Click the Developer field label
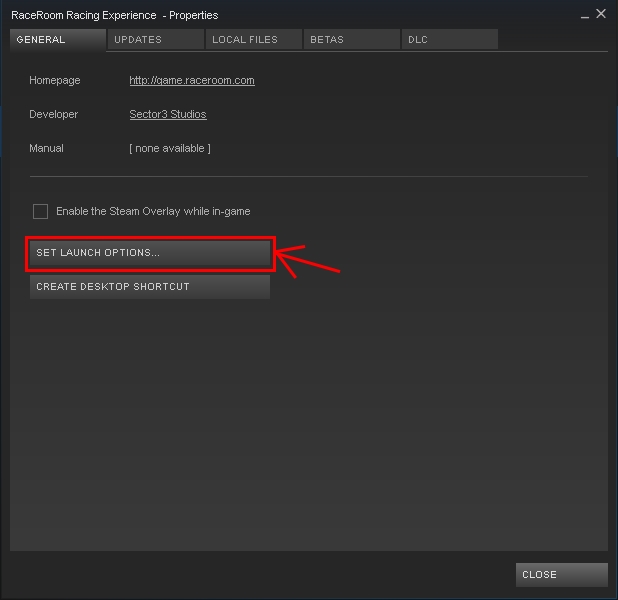This screenshot has height=600, width=618. pyautogui.click(x=54, y=115)
